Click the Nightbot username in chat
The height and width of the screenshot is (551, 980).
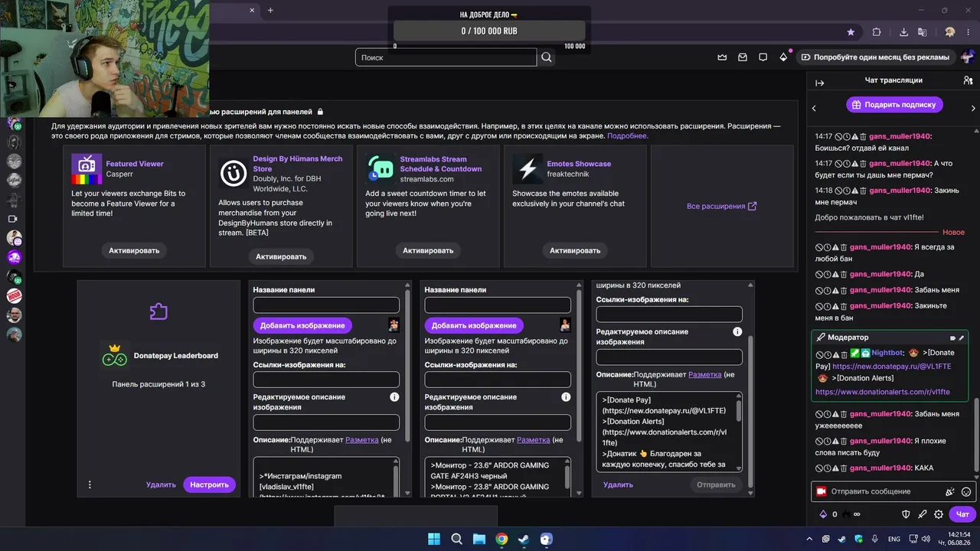click(x=887, y=353)
